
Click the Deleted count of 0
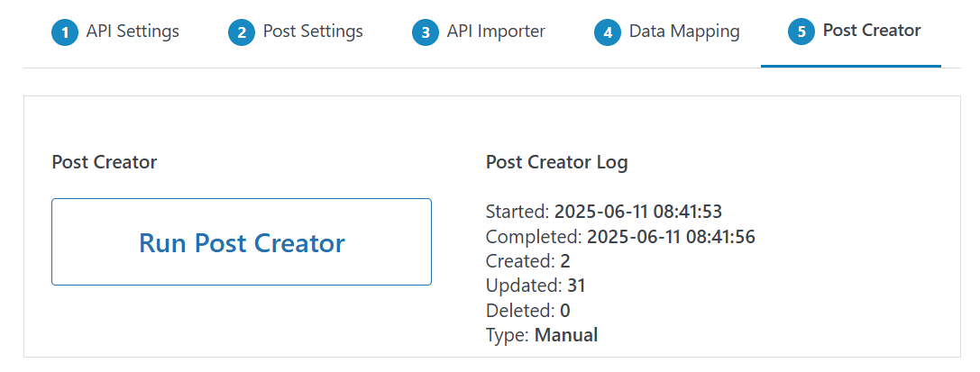[x=564, y=311]
